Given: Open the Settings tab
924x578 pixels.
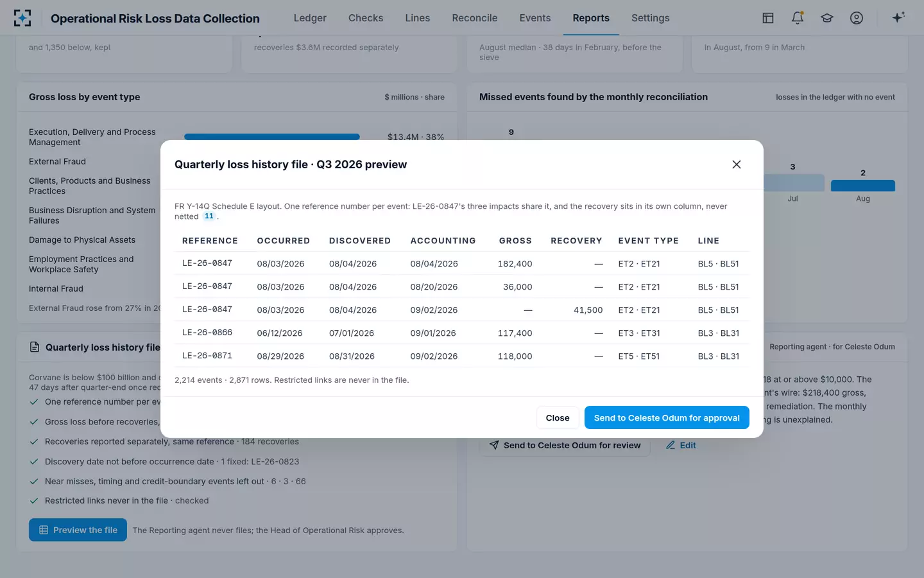Looking at the screenshot, I should 651,18.
